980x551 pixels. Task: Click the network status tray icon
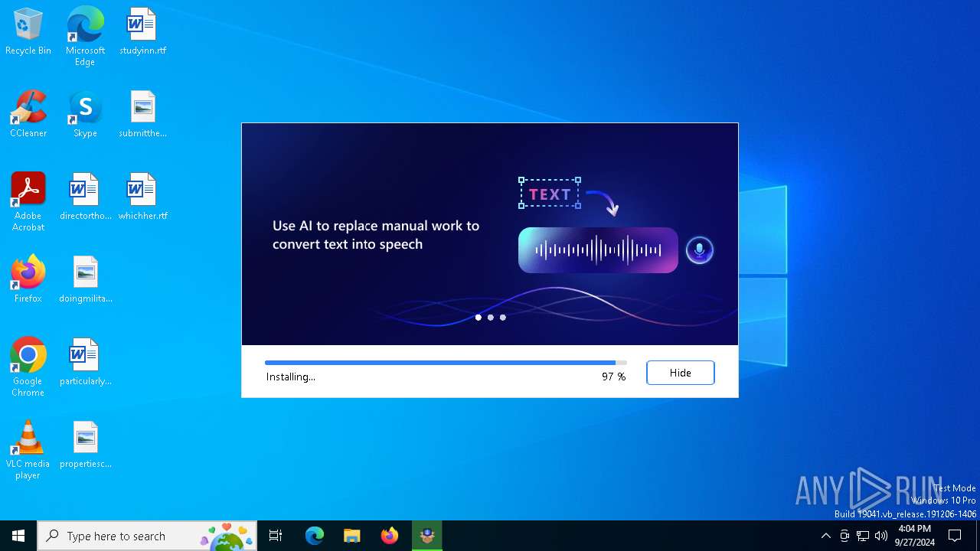863,536
